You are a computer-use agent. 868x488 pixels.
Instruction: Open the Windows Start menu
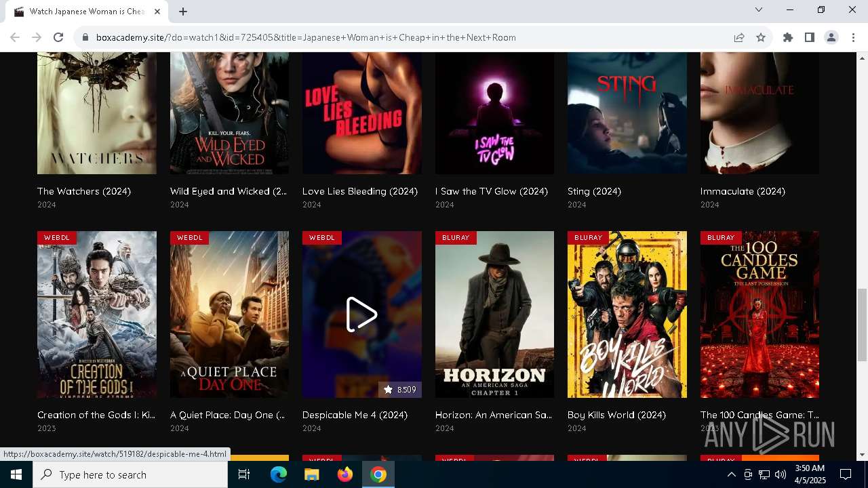[16, 474]
